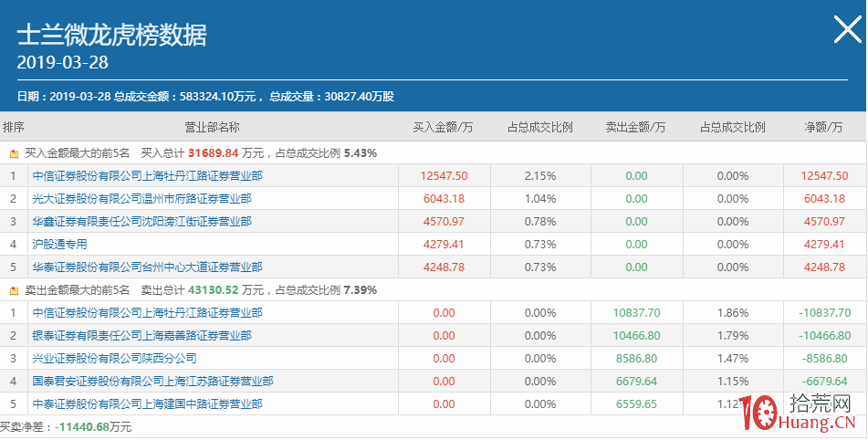Close the 士兰微龙虎榜数据 dialog with the X

(x=848, y=29)
